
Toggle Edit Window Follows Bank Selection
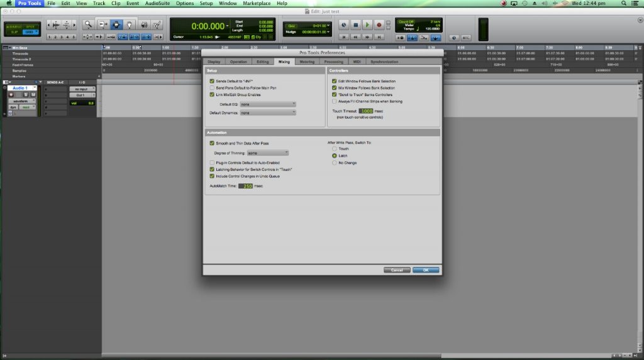[335, 81]
